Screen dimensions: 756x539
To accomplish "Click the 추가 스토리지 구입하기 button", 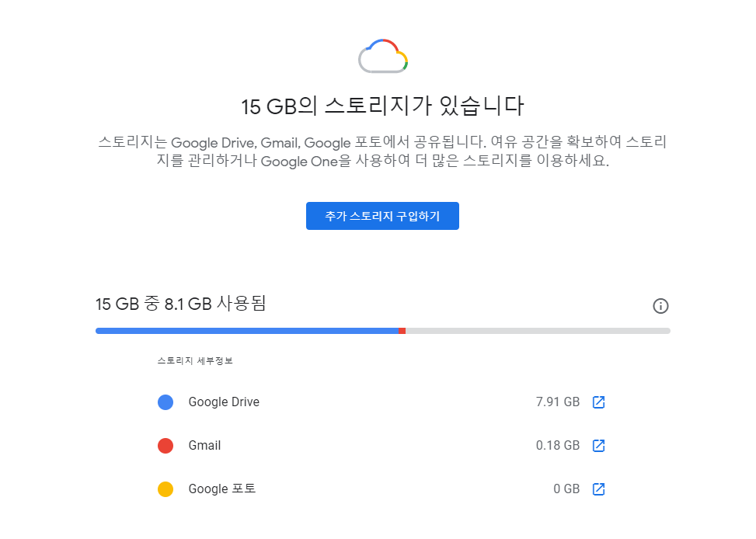I will 382,216.
